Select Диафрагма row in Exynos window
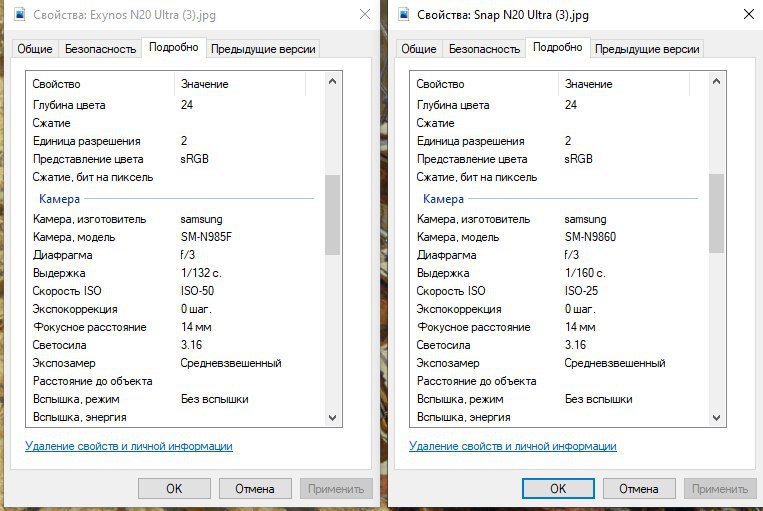Viewport: 763px width, 511px height. [x=175, y=255]
